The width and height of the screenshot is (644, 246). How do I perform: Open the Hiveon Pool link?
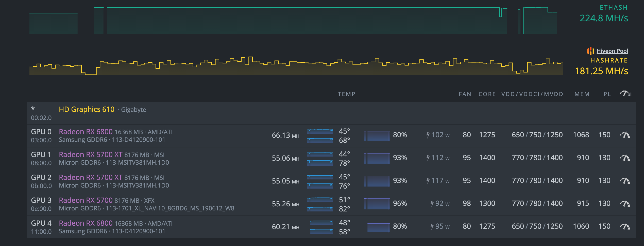coord(612,51)
